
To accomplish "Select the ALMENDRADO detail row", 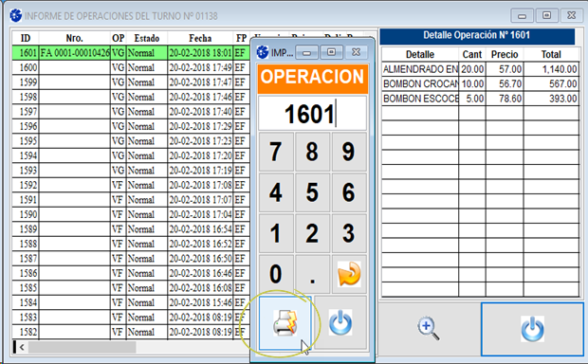I will 480,69.
